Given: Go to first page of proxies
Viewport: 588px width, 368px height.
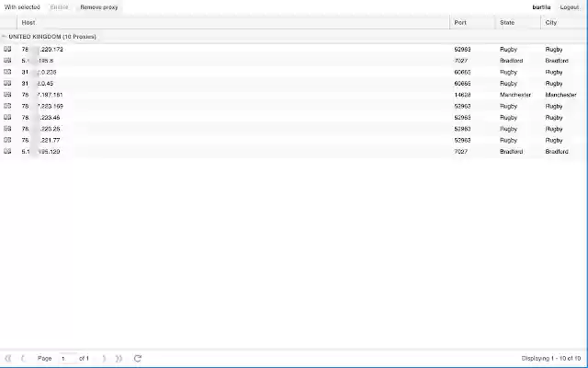Looking at the screenshot, I should pyautogui.click(x=8, y=358).
